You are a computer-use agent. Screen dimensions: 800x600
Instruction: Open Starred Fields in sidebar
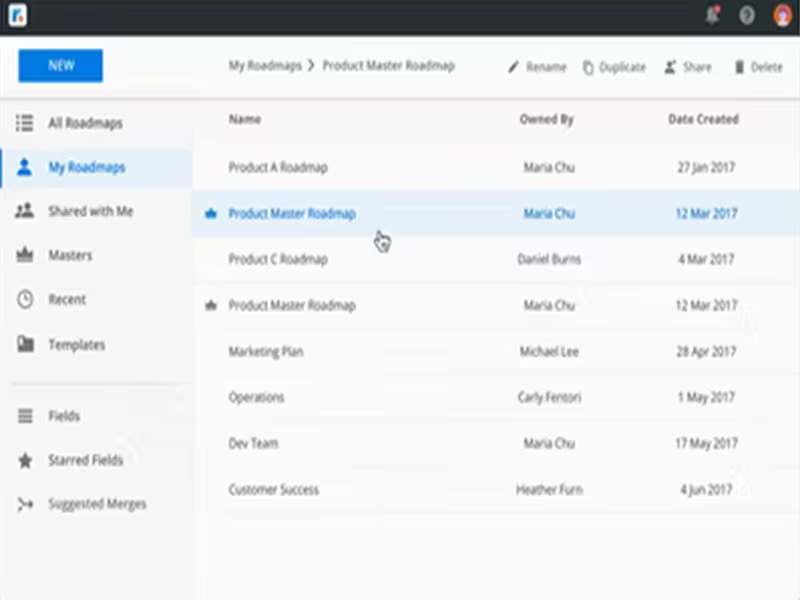click(86, 460)
